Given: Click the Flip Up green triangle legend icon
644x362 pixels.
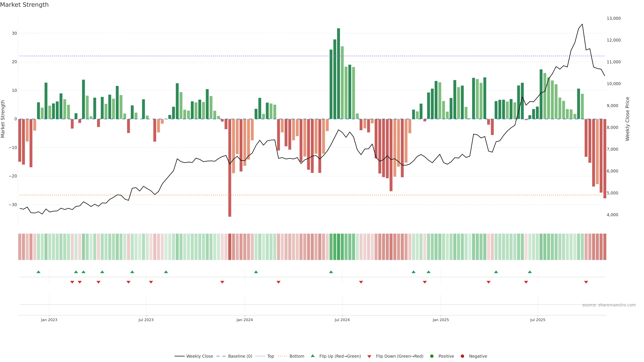Looking at the screenshot, I should [x=312, y=356].
